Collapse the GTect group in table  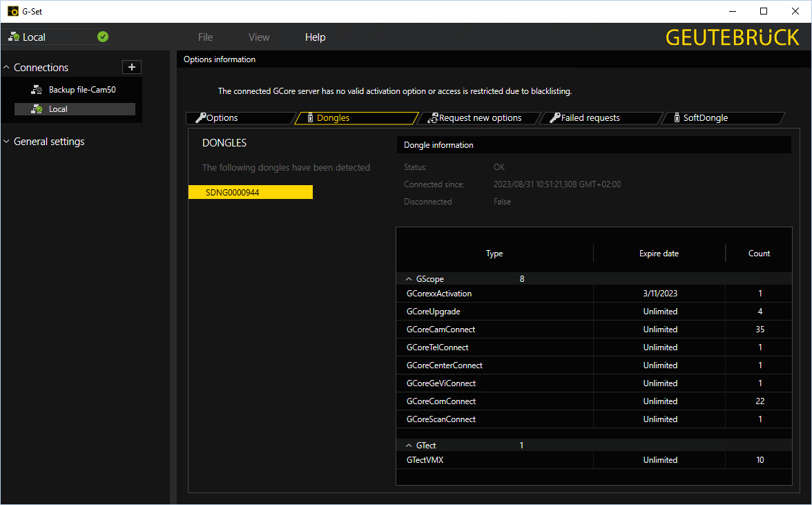[x=409, y=446]
